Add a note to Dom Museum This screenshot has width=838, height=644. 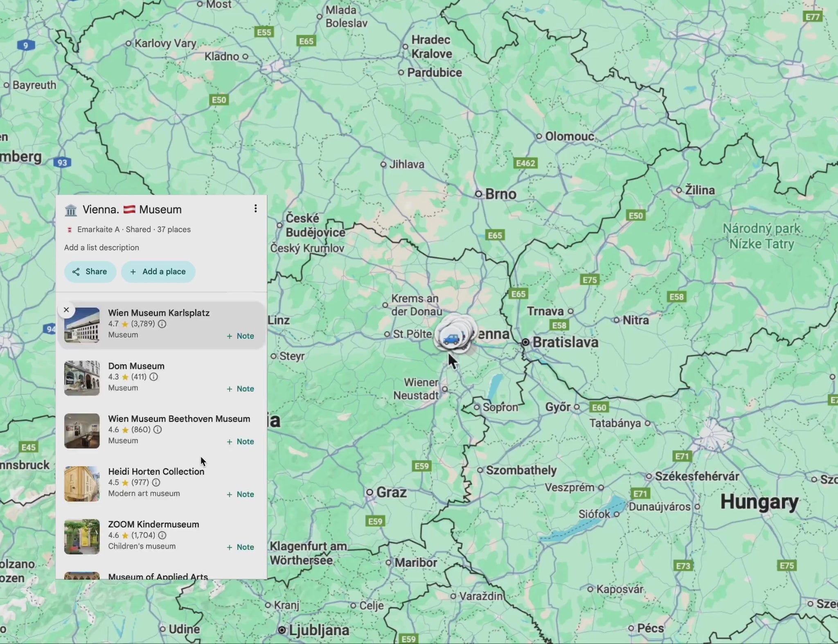coord(241,389)
